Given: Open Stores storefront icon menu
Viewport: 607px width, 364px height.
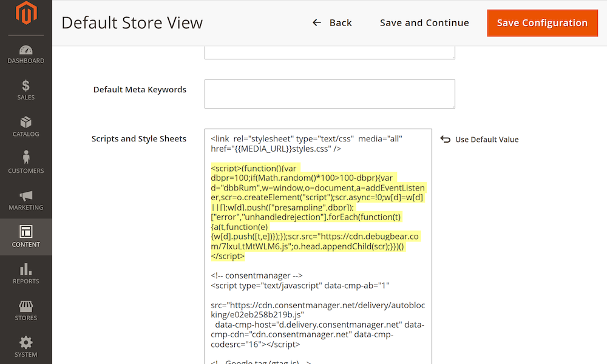Looking at the screenshot, I should (25, 306).
